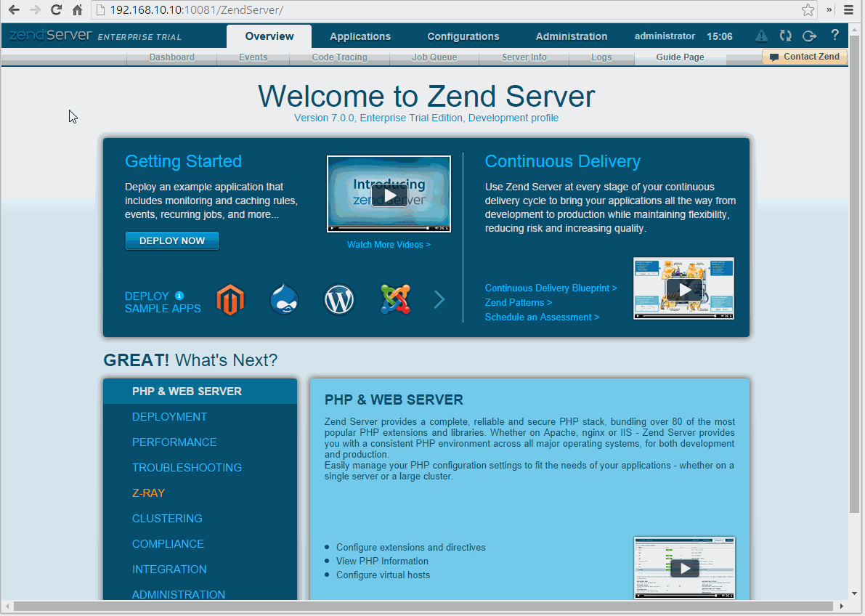Viewport: 865px width, 616px height.
Task: Open the Logs sub-tab
Action: click(601, 57)
